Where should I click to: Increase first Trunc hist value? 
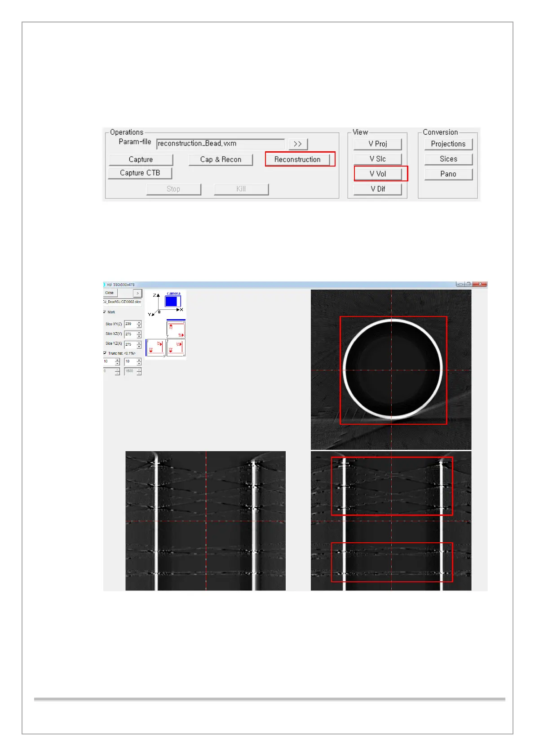[x=118, y=360]
